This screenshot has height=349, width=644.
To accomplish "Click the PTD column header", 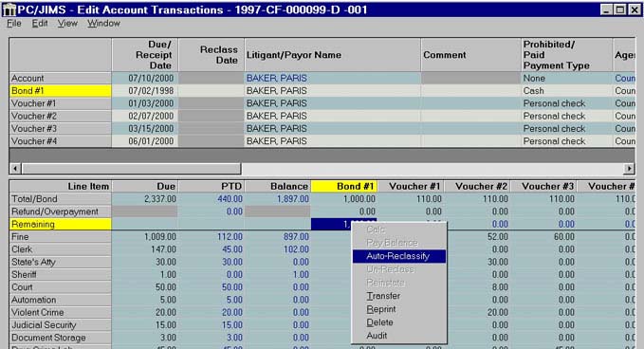I will (212, 187).
